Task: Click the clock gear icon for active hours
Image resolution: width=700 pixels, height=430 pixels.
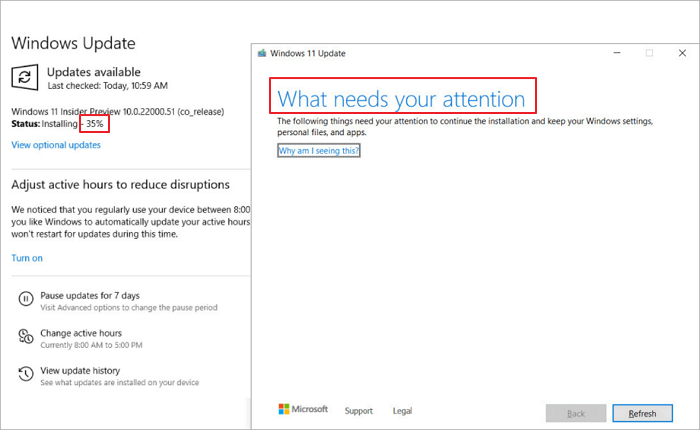Action: [x=25, y=336]
